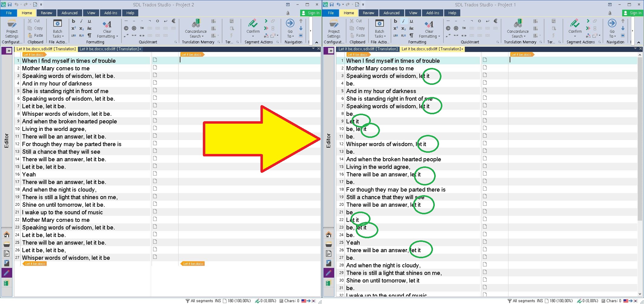This screenshot has width=644, height=304.
Task: Open the Customize Quick Access dropdown in Project 2
Action: pyautogui.click(x=41, y=5)
